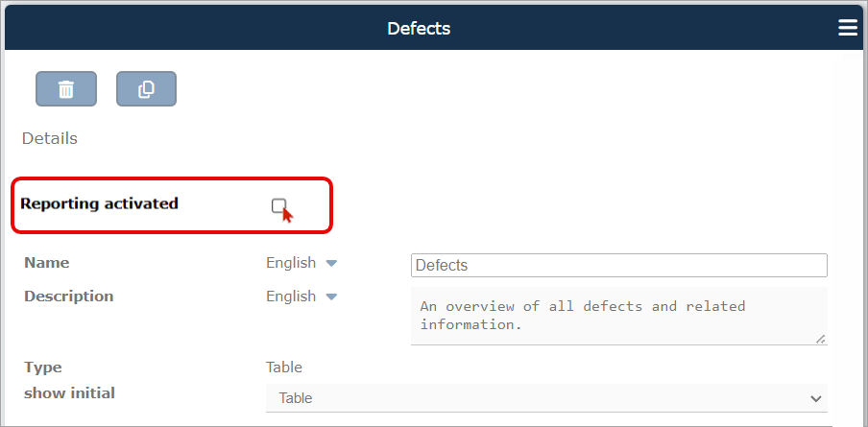Delete the report using trash icon
This screenshot has width=868, height=427.
[x=66, y=88]
